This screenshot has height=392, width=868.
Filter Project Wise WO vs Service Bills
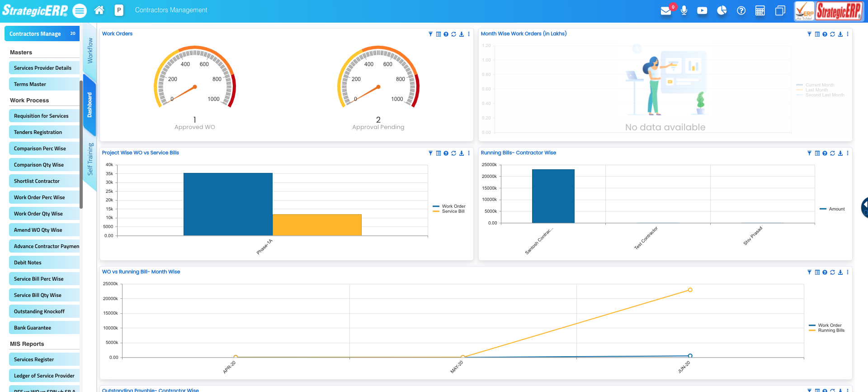pos(430,153)
